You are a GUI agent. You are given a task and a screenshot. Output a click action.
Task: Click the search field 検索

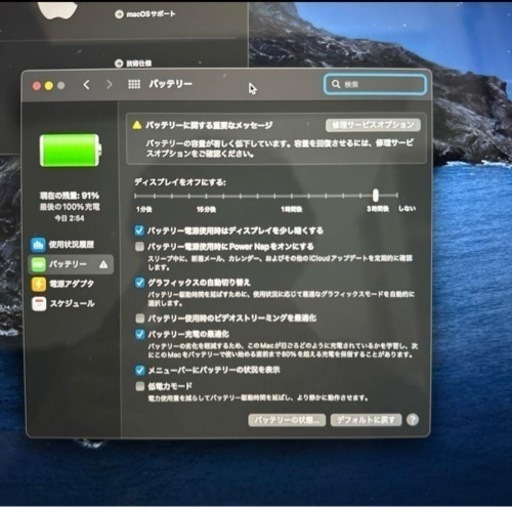click(x=375, y=84)
